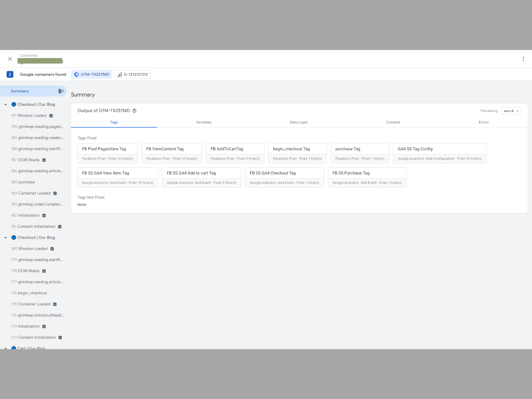This screenshot has width=532, height=399.
Task: Click the GTM-TXZSTMD container badge
Action: 91,74
